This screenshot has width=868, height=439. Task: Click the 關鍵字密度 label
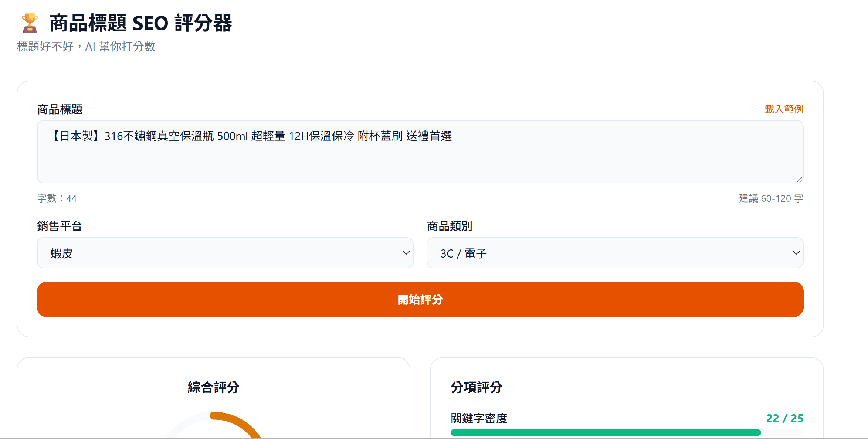(479, 418)
